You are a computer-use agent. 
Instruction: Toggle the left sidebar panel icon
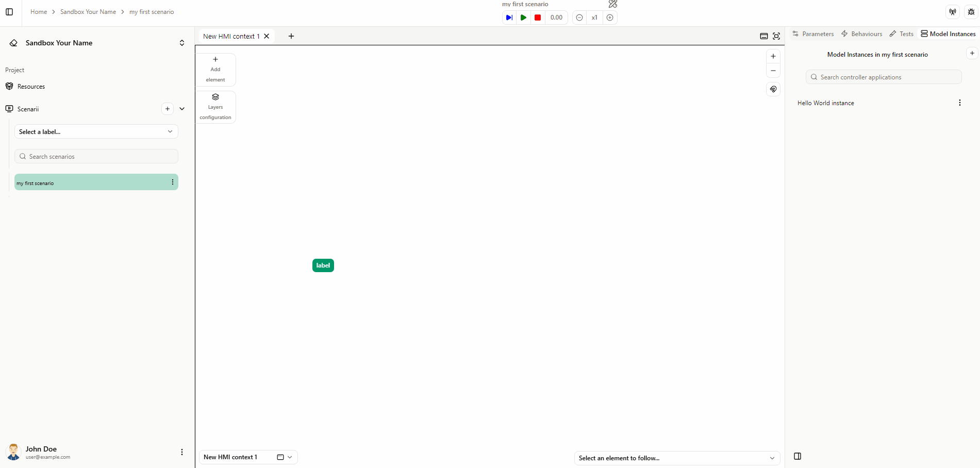point(9,12)
